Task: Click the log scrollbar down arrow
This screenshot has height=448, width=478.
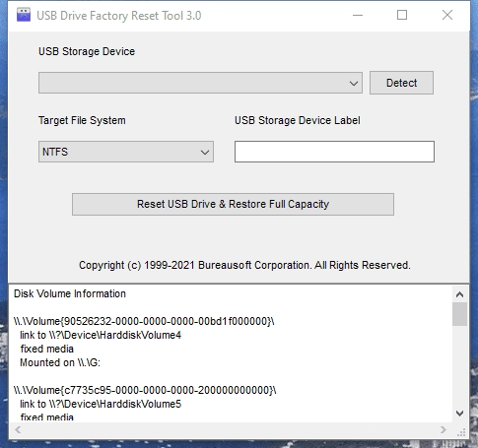Action: [459, 414]
